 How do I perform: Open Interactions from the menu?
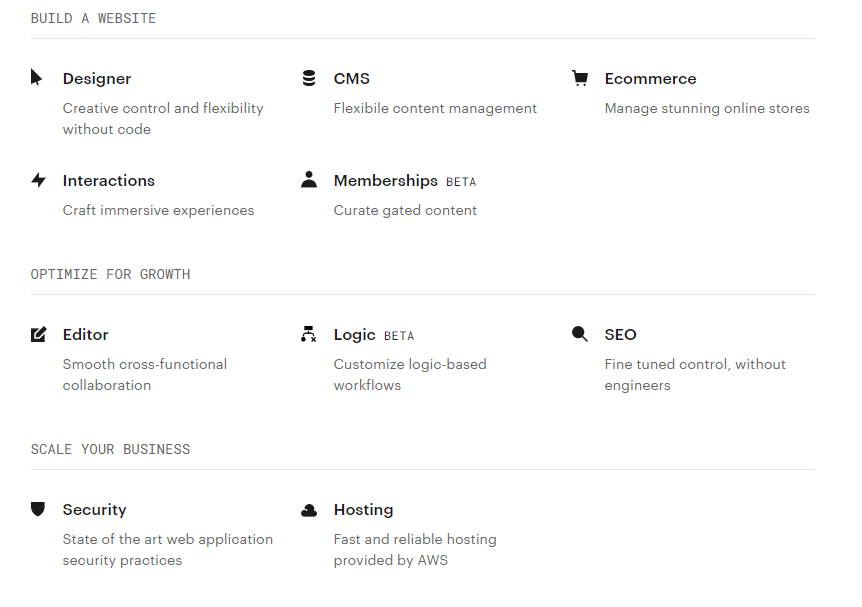(109, 181)
